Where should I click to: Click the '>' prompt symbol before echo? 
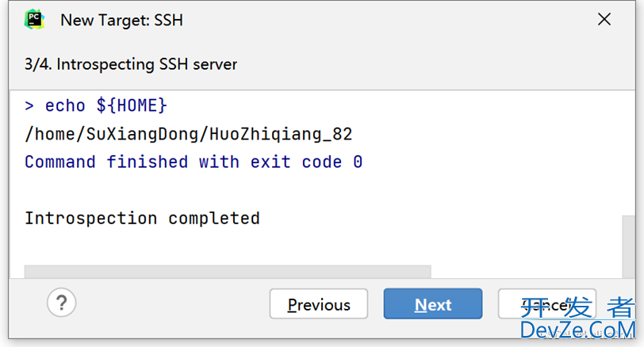(29, 106)
